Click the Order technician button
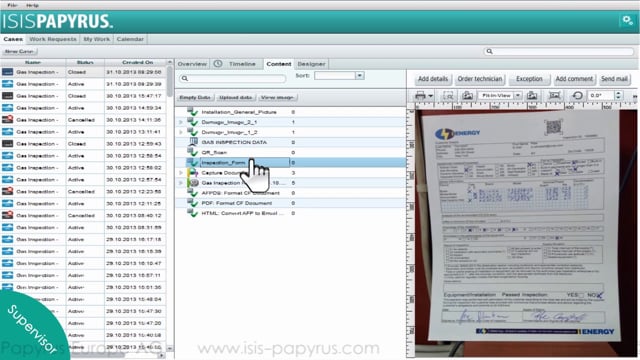Viewport: 640px width, 360px height. point(480,79)
